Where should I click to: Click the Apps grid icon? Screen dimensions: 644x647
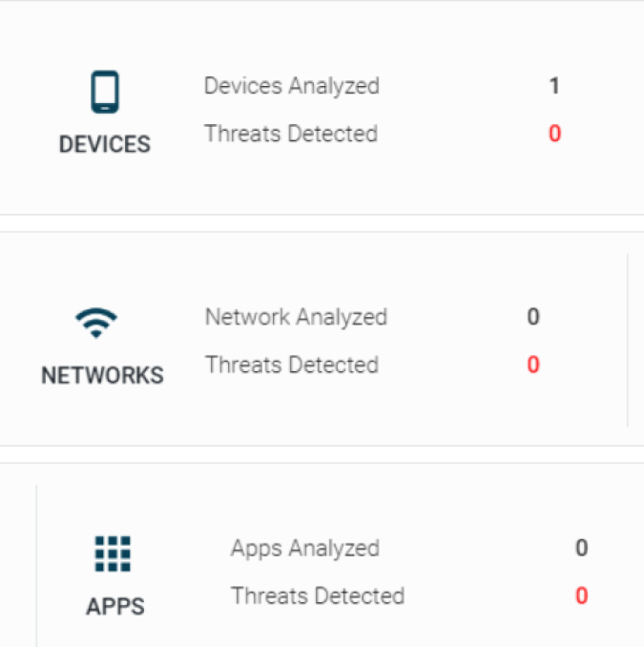pos(114,554)
